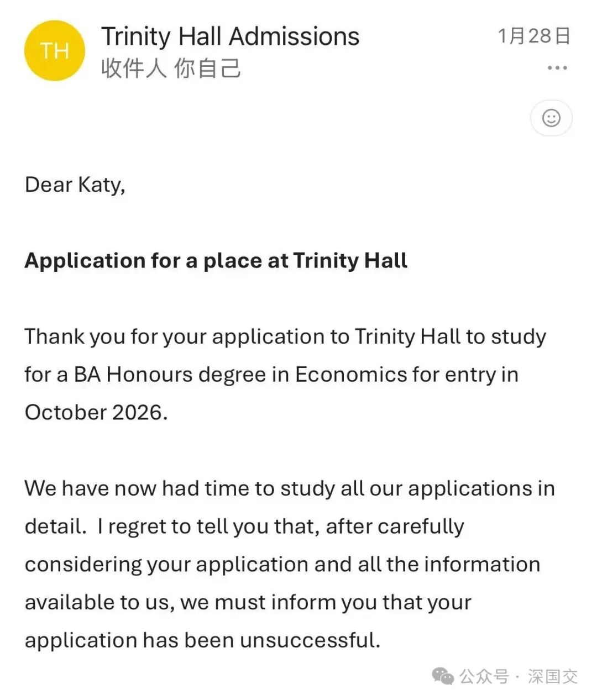Select the 你自己 recipient name
The image size is (597, 700).
[207, 69]
